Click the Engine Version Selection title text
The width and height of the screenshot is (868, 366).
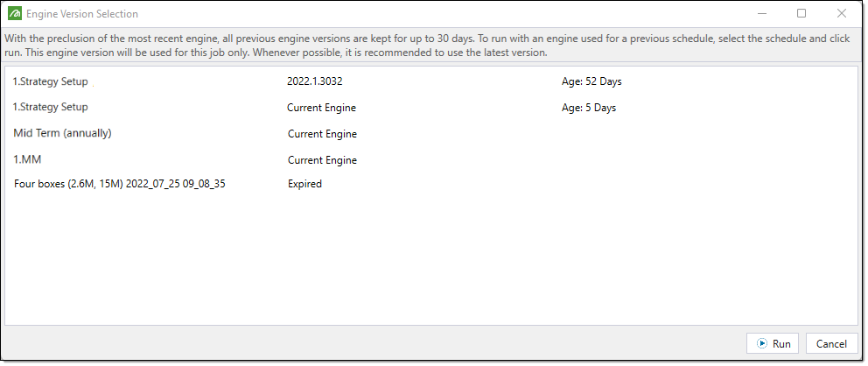click(x=82, y=14)
